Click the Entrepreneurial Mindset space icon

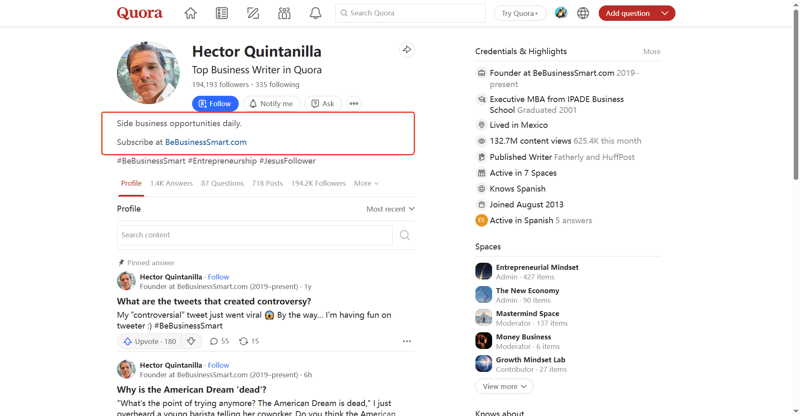point(483,272)
